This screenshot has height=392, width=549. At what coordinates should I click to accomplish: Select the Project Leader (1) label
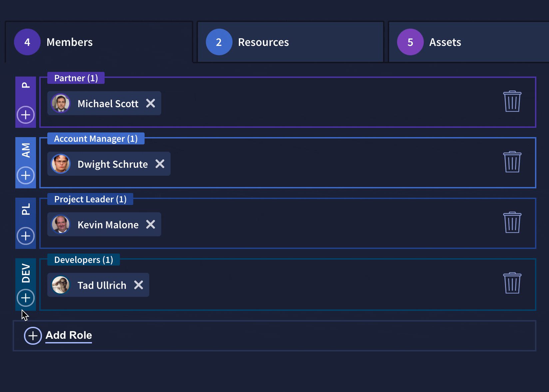click(90, 199)
